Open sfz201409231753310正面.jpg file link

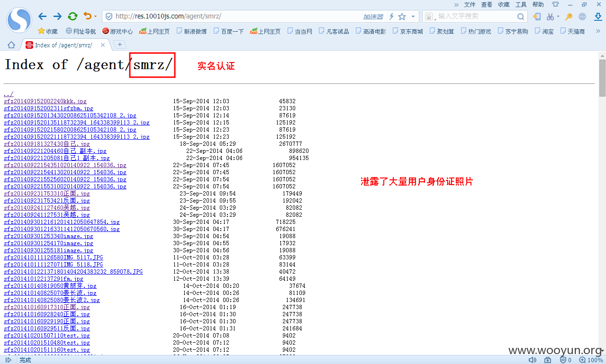[47, 194]
